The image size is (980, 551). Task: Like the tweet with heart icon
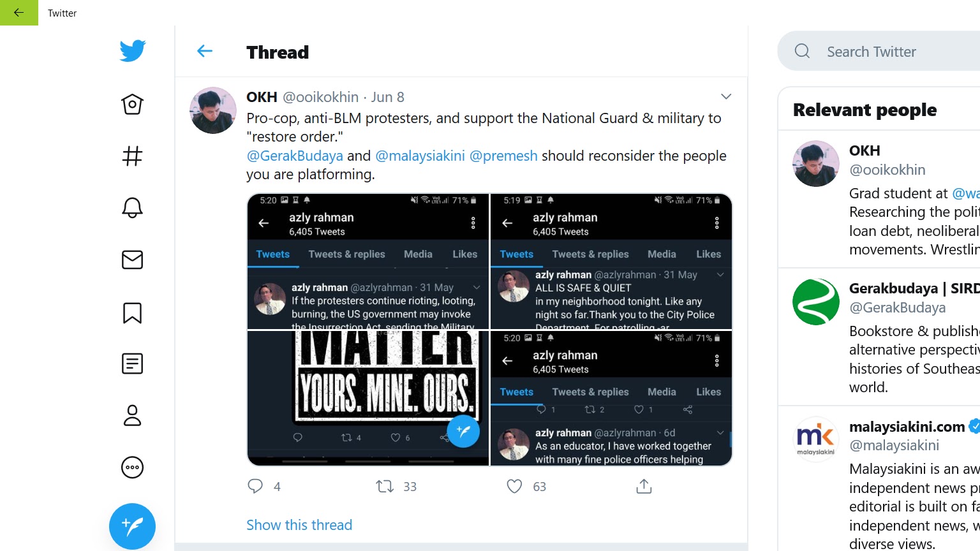click(514, 487)
